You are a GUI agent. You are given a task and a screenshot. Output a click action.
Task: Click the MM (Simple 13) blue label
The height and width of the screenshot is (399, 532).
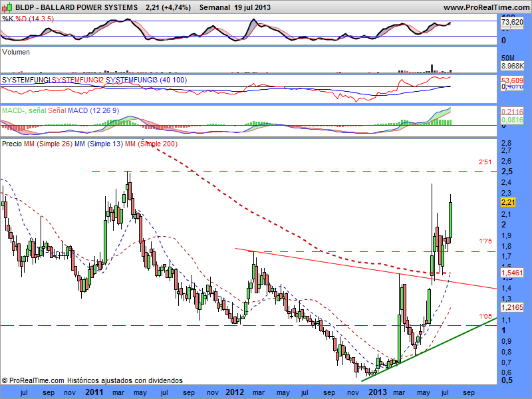tap(98, 144)
